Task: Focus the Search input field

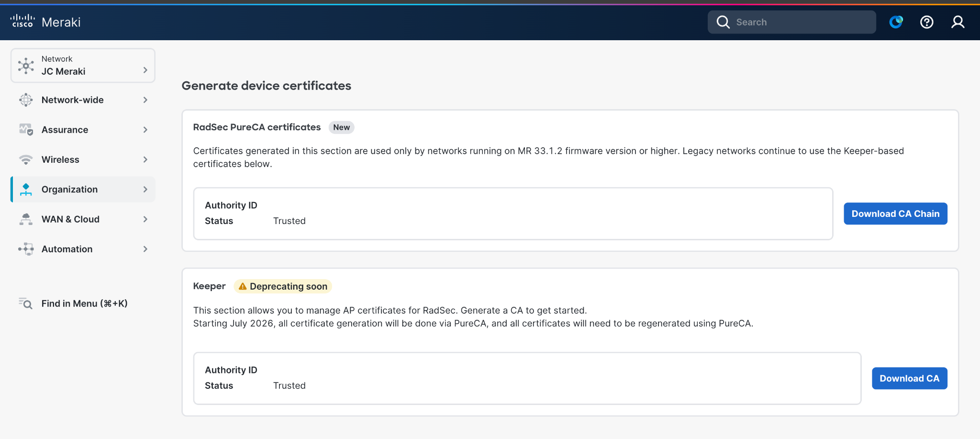Action: [792, 22]
